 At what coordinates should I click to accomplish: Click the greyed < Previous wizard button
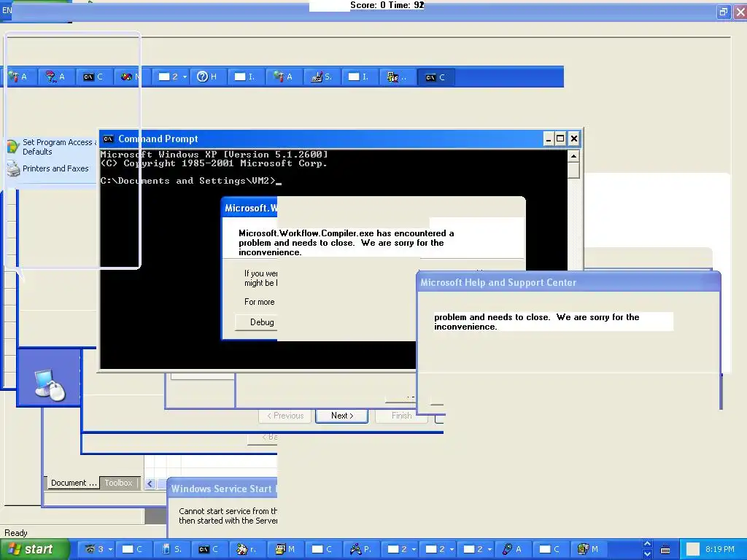point(285,416)
